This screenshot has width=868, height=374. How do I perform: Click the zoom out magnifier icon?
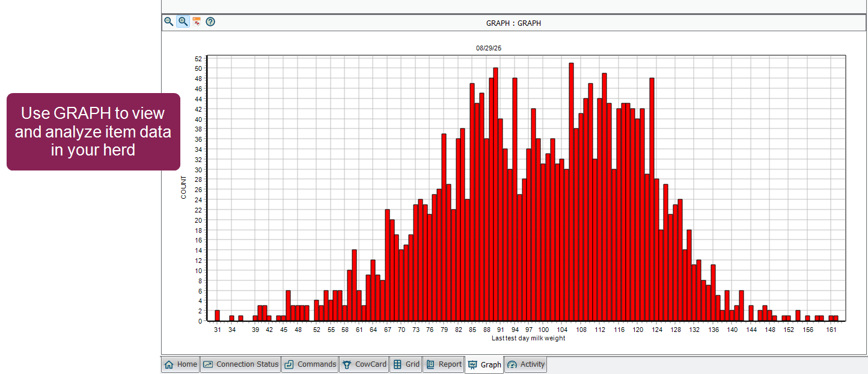click(169, 22)
